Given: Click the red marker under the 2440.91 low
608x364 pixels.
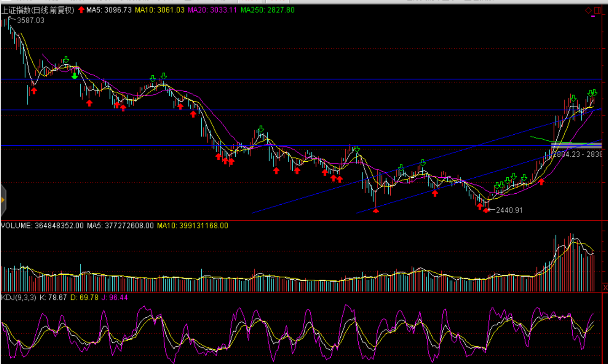Looking at the screenshot, I should (x=486, y=210).
